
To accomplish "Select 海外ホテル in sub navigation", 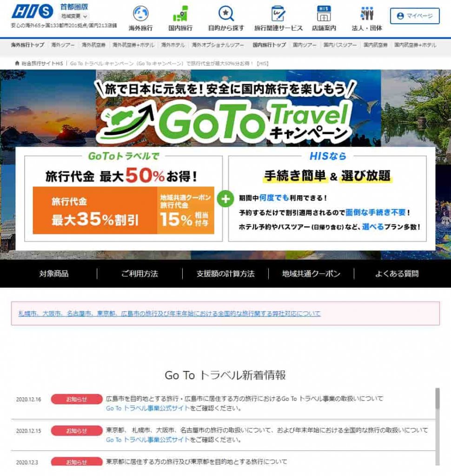I will [x=173, y=45].
